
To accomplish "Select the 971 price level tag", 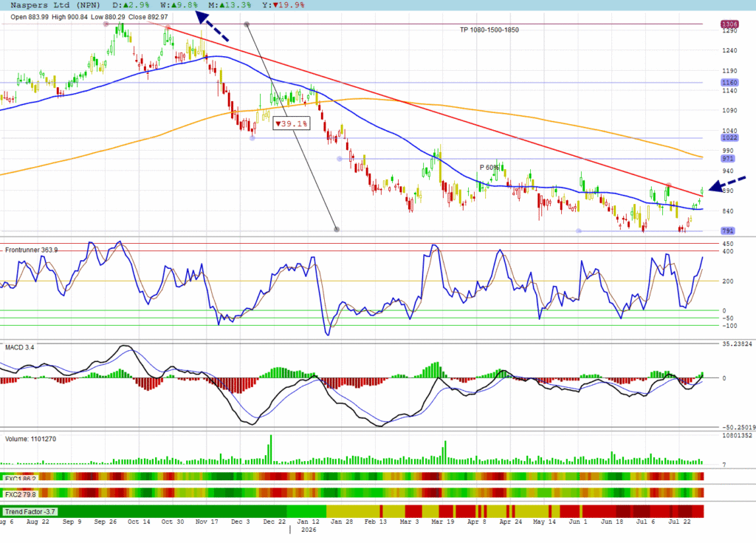I will [727, 158].
